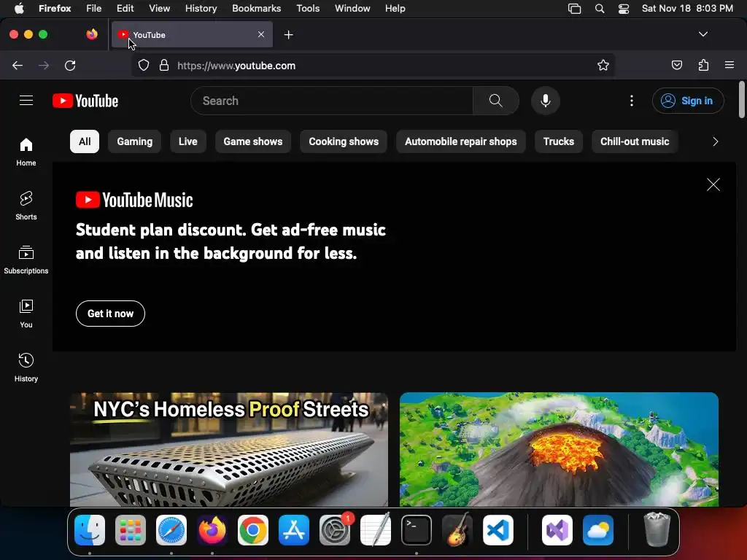Select the All filter chip

(x=85, y=141)
